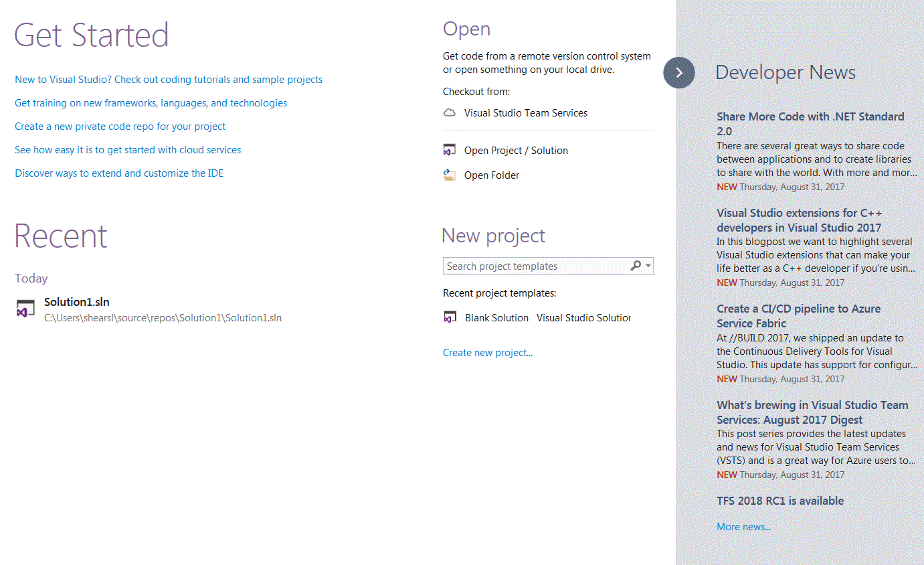Open the search templates dropdown arrow

click(648, 266)
